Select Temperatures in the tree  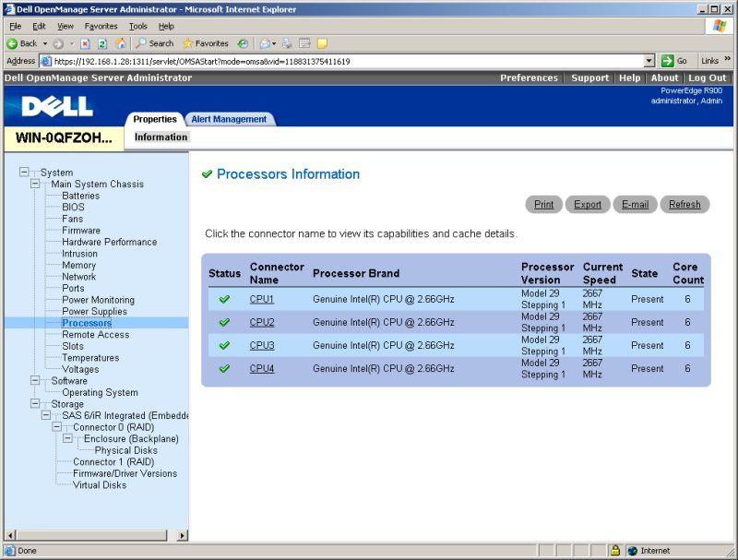pos(90,358)
